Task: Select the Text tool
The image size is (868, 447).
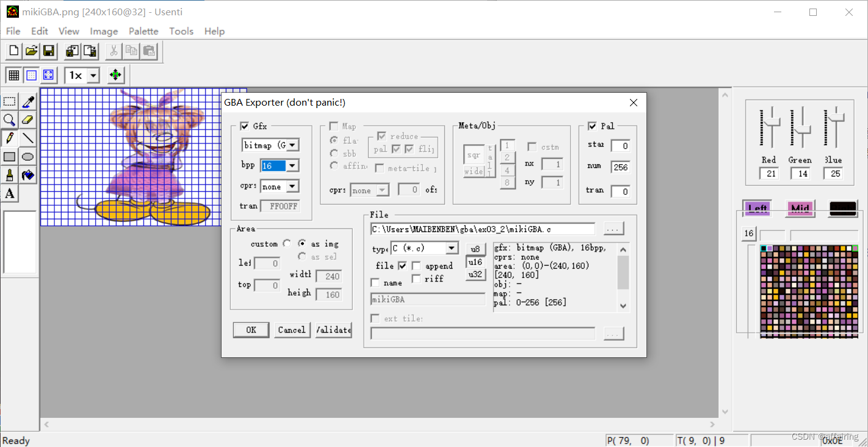Action: (9, 194)
